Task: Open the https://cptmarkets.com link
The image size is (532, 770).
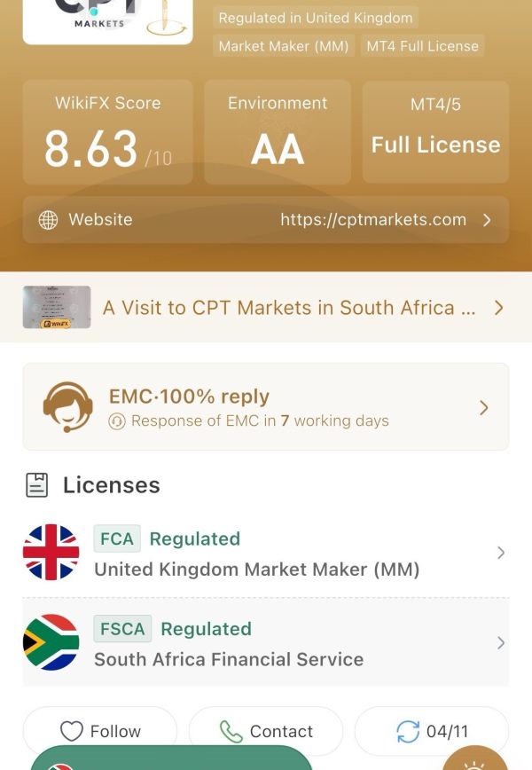Action: (373, 219)
